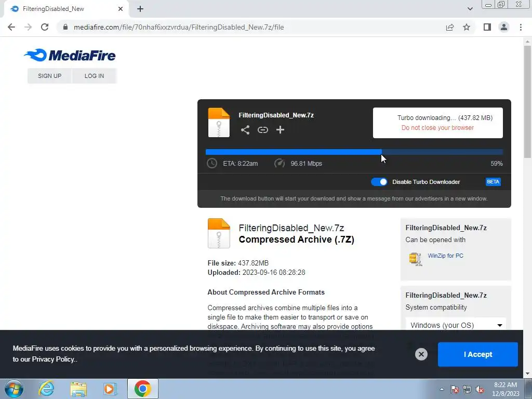532x399 pixels.
Task: Click the share icon under the file name
Action: [245, 130]
